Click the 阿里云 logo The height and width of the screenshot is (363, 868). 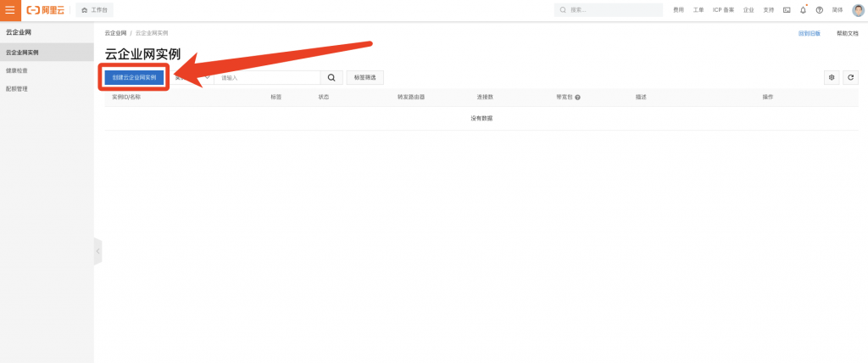[46, 10]
